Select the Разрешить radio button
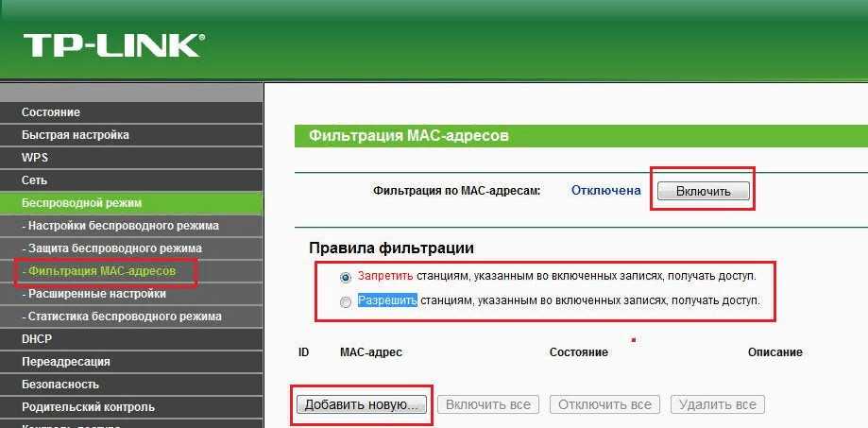Image resolution: width=868 pixels, height=428 pixels. (x=346, y=302)
